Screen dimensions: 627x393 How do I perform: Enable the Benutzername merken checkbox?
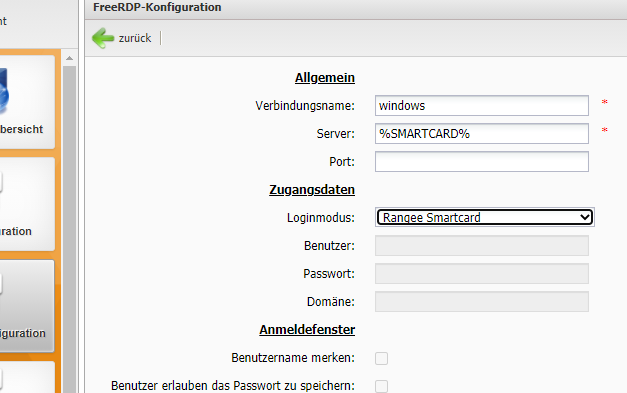(x=381, y=358)
